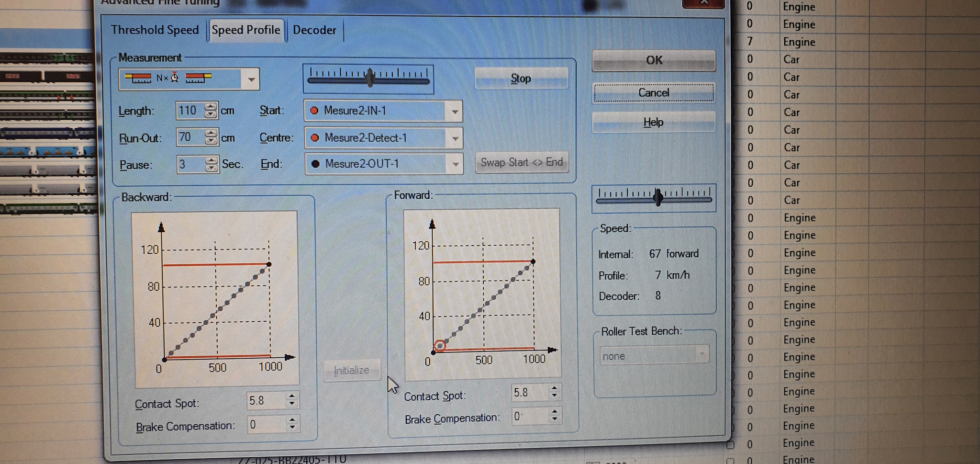Open the Decoder tab
This screenshot has width=980, height=464.
[x=314, y=30]
